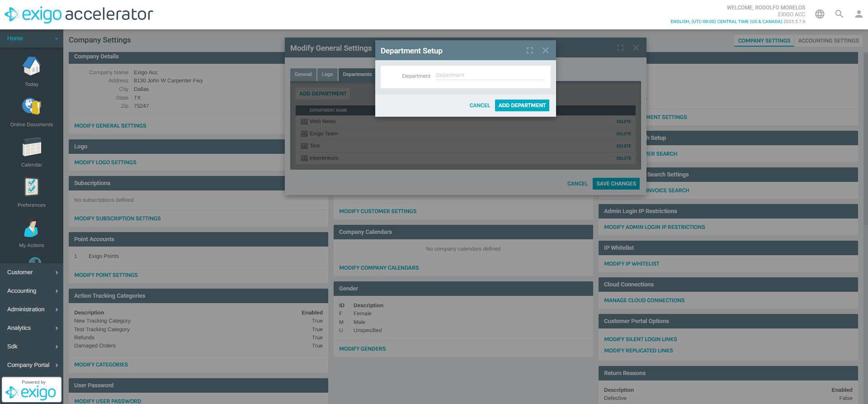Expand the Analytics menu
The height and width of the screenshot is (404, 868).
(32, 328)
